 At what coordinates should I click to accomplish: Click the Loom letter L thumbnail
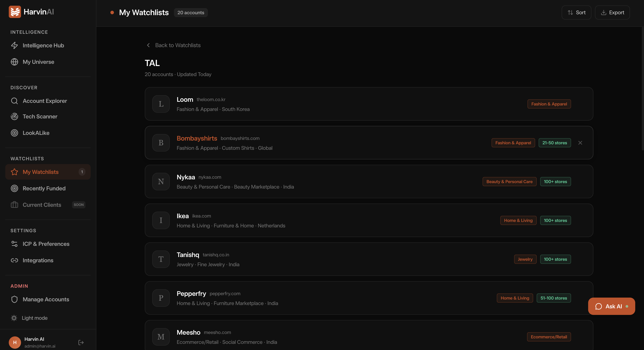[161, 104]
